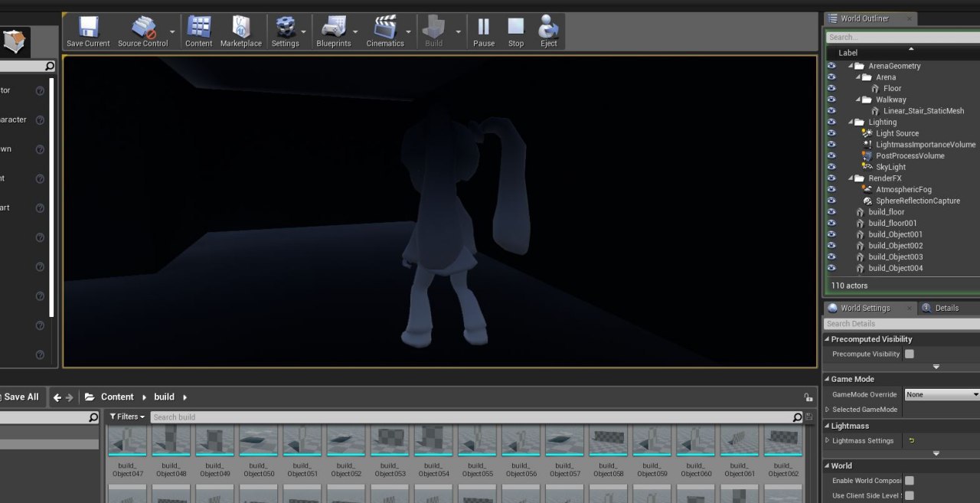Toggle Use Client Side Level checkbox

coord(910,496)
